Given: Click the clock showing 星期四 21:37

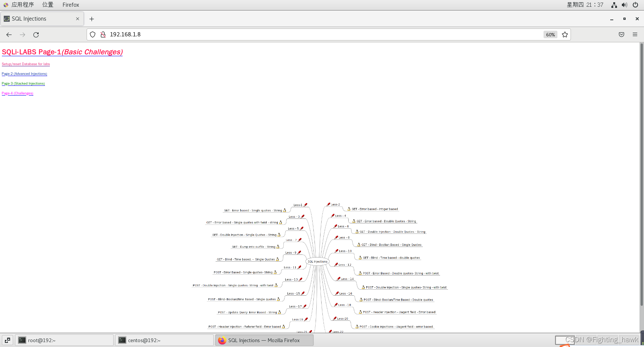Looking at the screenshot, I should click(585, 5).
